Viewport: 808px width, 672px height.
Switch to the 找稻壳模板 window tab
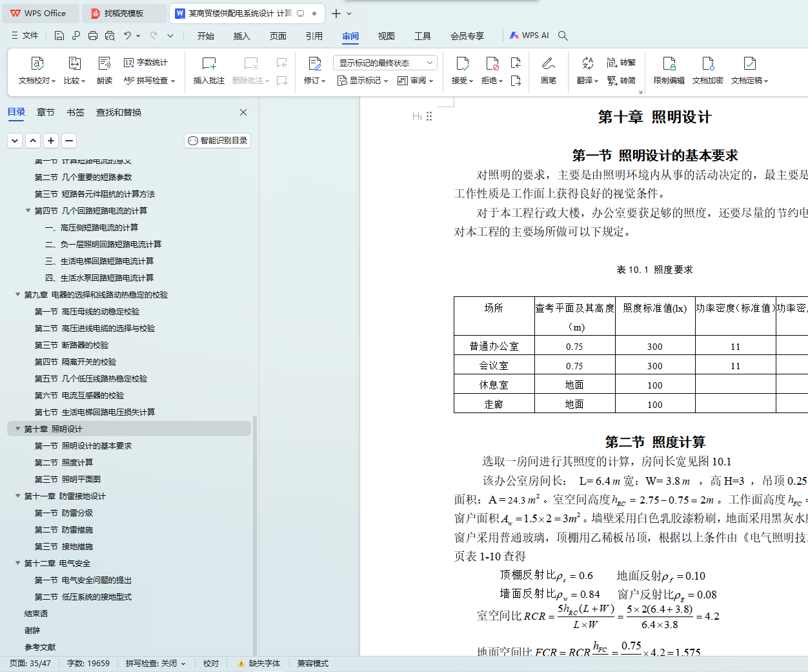point(124,13)
